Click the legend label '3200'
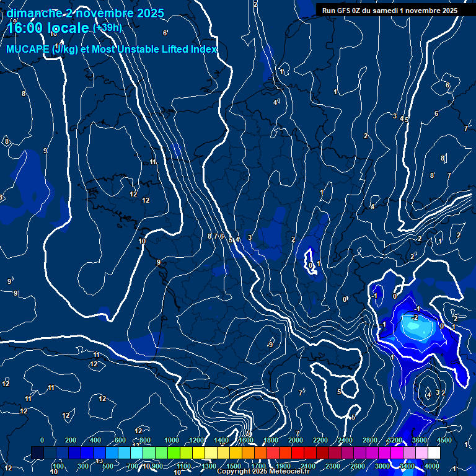Screen dimensions: 476x476 pos(395,440)
